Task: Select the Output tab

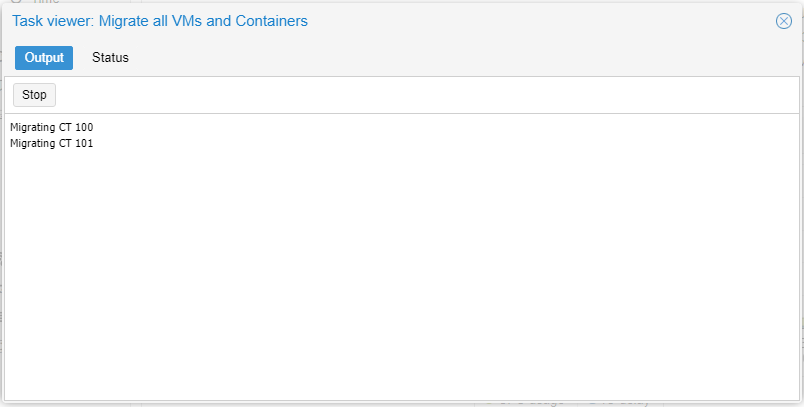Action: coord(44,58)
